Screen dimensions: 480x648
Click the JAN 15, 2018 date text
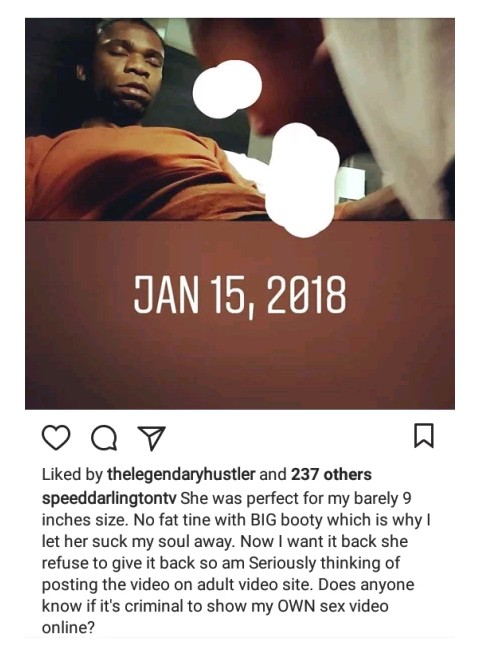click(x=240, y=295)
